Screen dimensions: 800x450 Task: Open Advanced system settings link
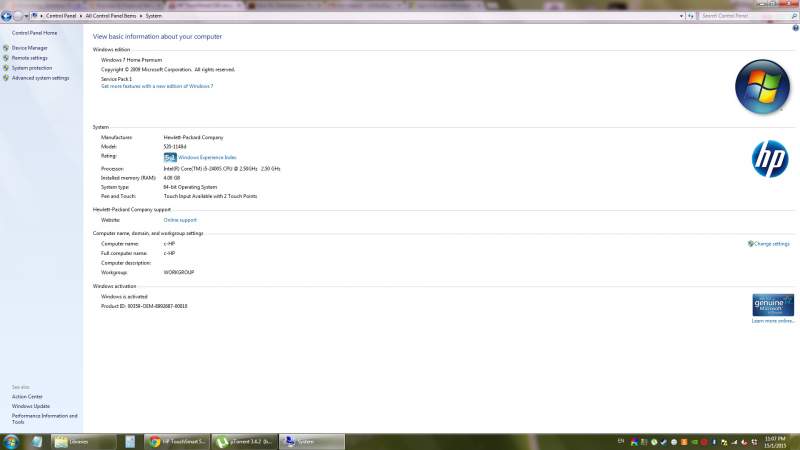(x=40, y=78)
